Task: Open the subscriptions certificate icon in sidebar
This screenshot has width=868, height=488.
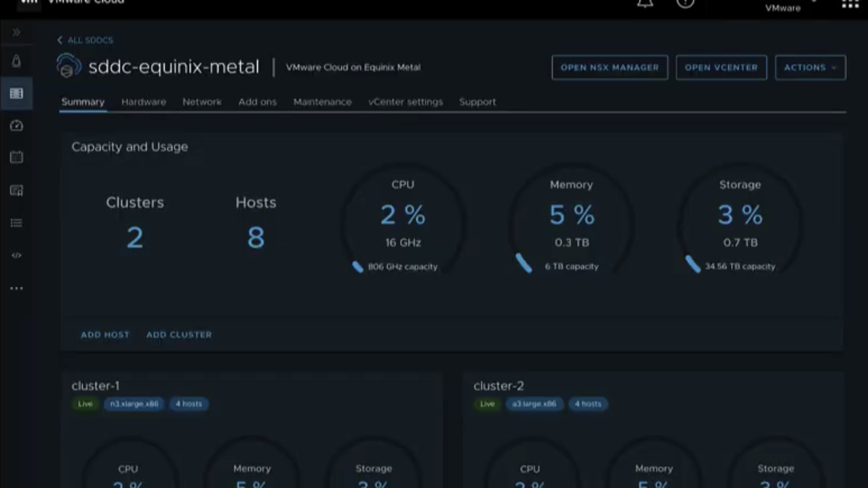Action: 16,190
